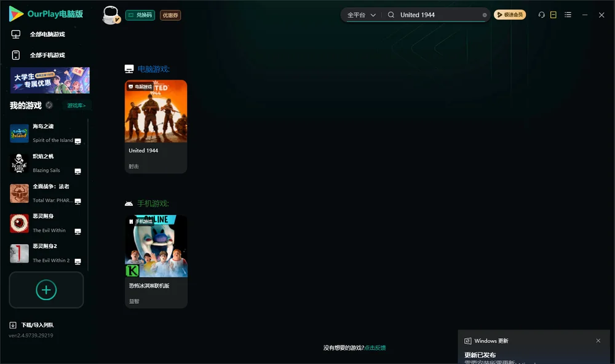The height and width of the screenshot is (364, 615).
Task: Open the user avatar profile
Action: tap(111, 15)
